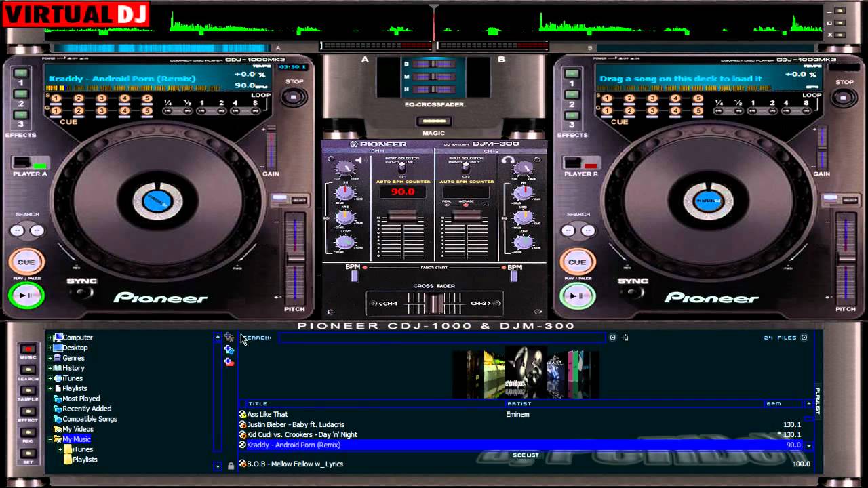The height and width of the screenshot is (488, 868).
Task: Click the CH-1 MID equalizer knob
Action: point(345,218)
